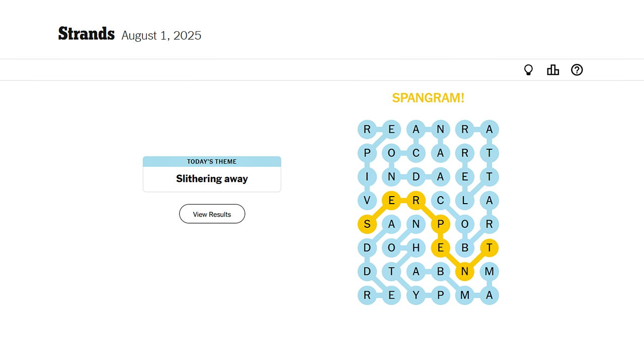The width and height of the screenshot is (644, 362).
Task: Open the statistics bar chart panel
Action: pos(553,70)
